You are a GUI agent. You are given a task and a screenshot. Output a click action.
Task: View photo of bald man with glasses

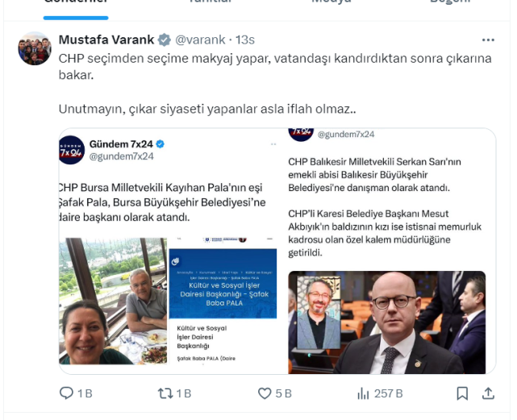click(387, 322)
